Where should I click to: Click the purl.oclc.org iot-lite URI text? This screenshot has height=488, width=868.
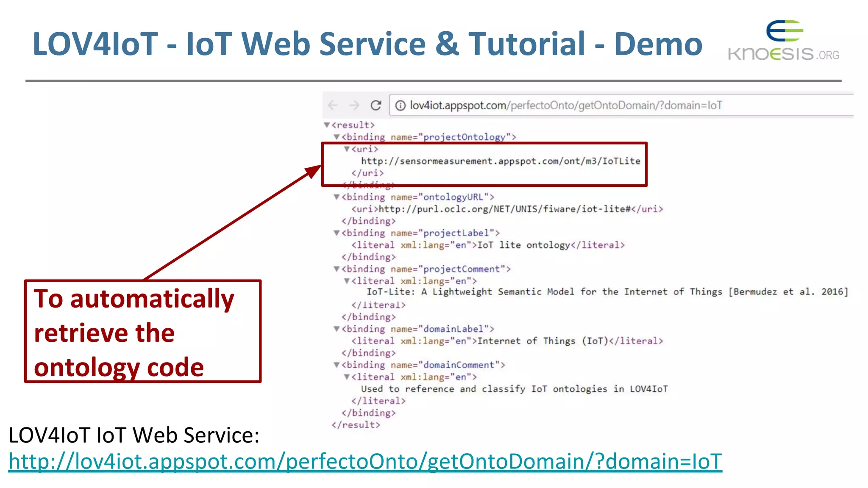tap(504, 209)
